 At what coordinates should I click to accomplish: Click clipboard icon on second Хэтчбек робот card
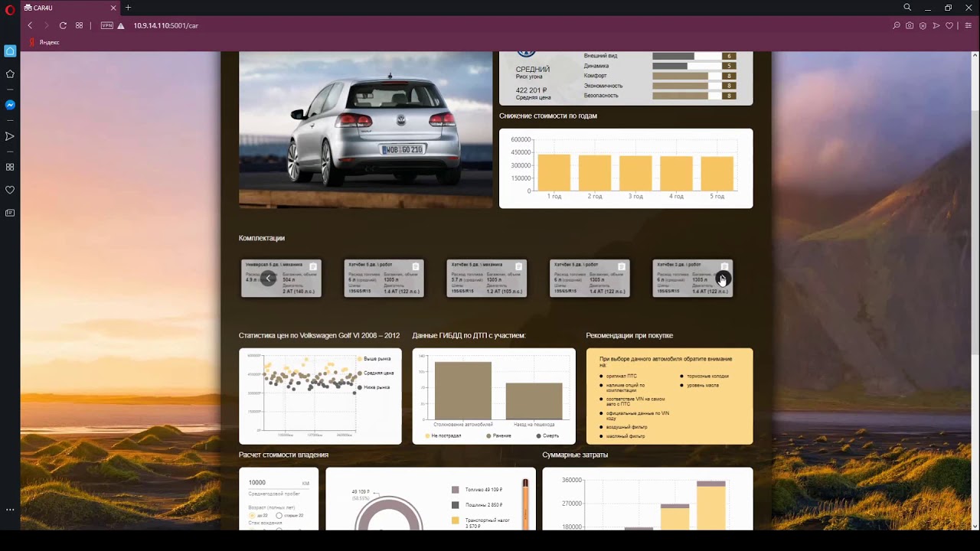pyautogui.click(x=416, y=266)
